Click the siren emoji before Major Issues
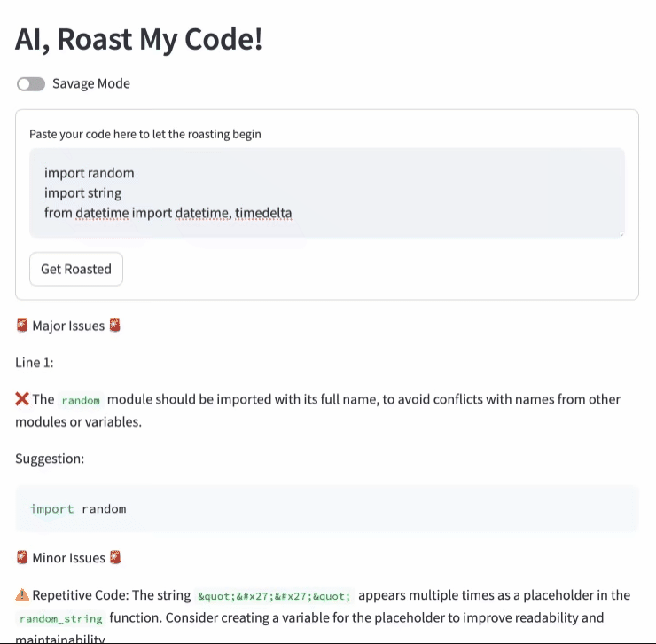 click(x=22, y=326)
